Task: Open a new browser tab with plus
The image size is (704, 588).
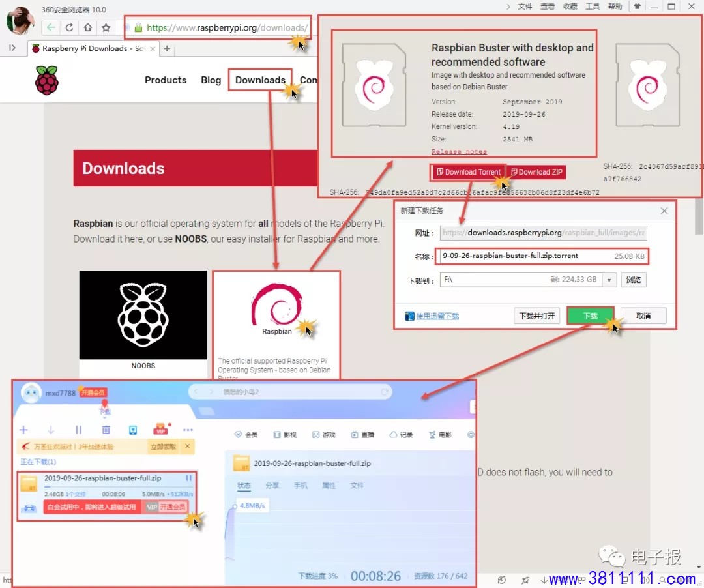Action: point(167,48)
